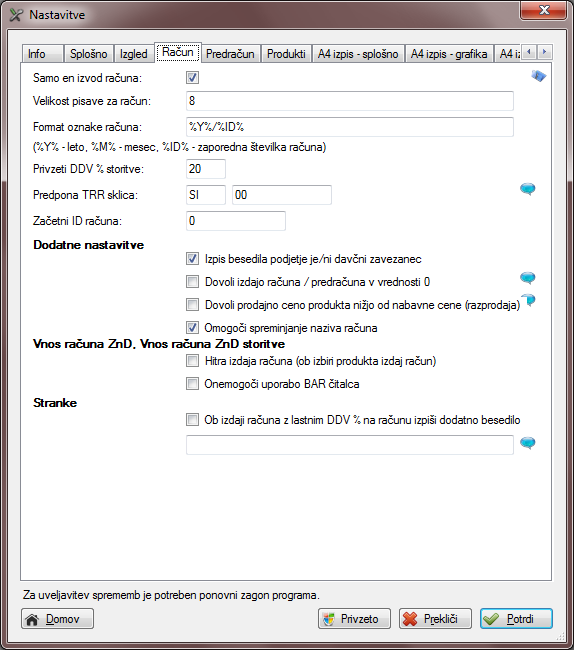The width and height of the screenshot is (574, 650).
Task: Open the hint bubble beside the dodatno besedilo field
Action: (x=528, y=443)
